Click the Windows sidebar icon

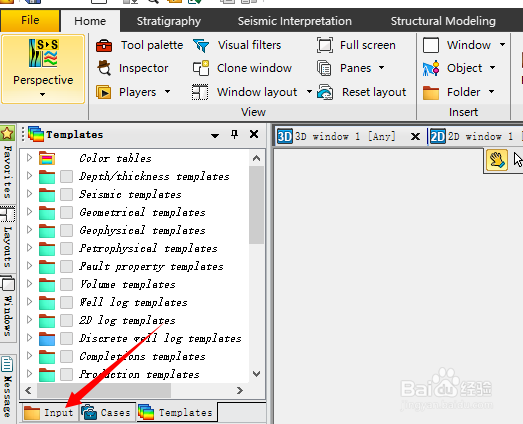pos(8,284)
